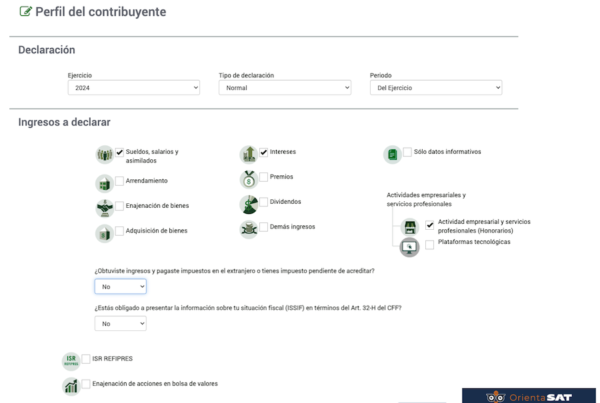Image resolution: width=600 pixels, height=403 pixels.
Task: Click the Premios money bag icon
Action: 249,179
